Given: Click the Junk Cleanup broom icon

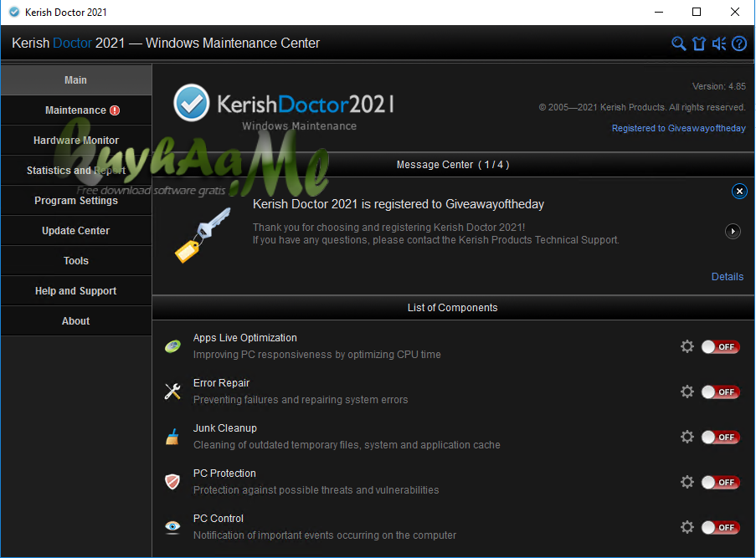Looking at the screenshot, I should click(x=172, y=437).
